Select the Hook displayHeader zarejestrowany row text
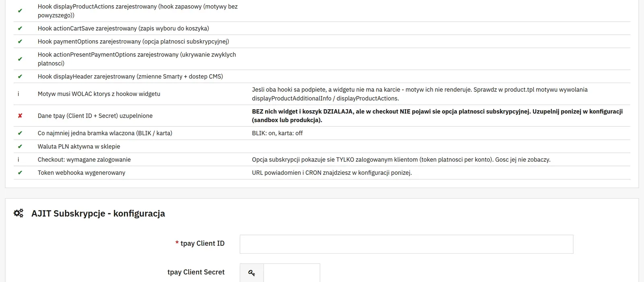 coord(130,77)
